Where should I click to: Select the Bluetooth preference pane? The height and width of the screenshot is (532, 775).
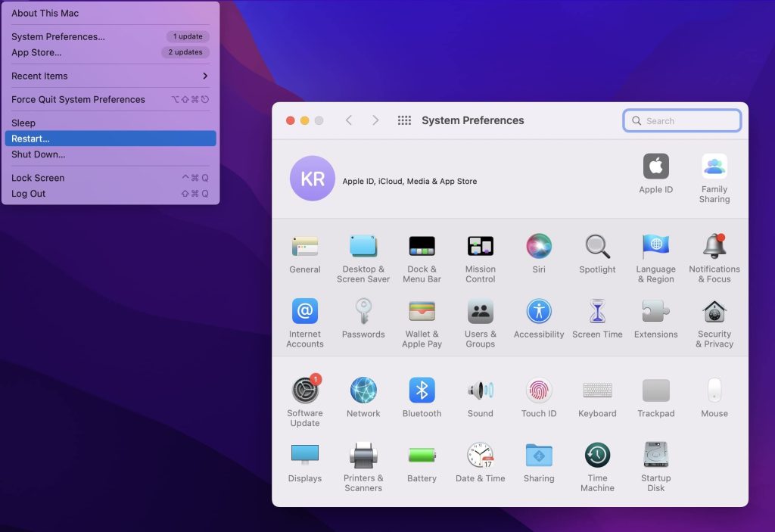(422, 390)
